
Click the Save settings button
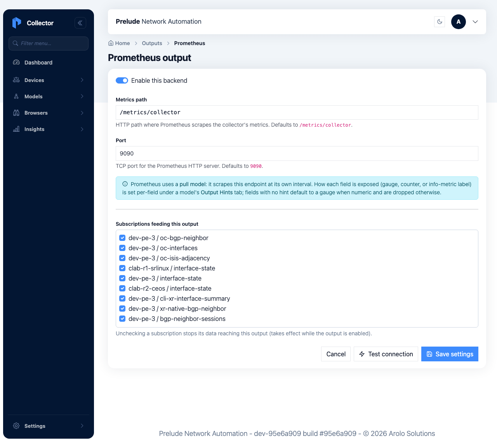tap(450, 354)
